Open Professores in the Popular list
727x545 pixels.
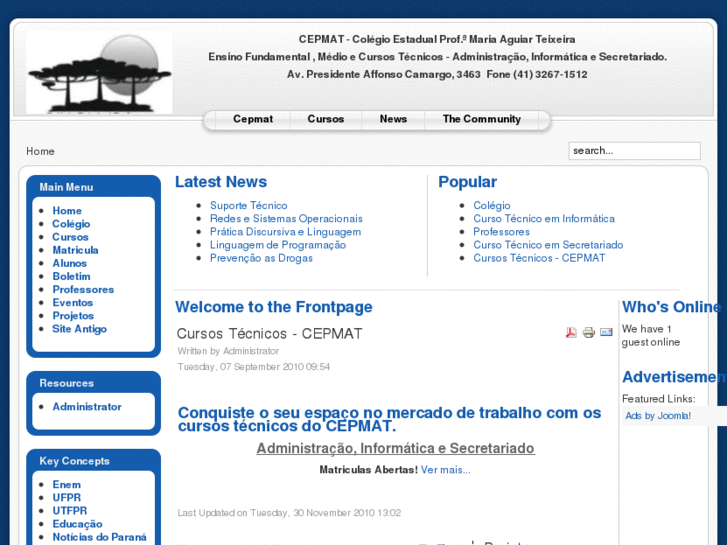[501, 232]
